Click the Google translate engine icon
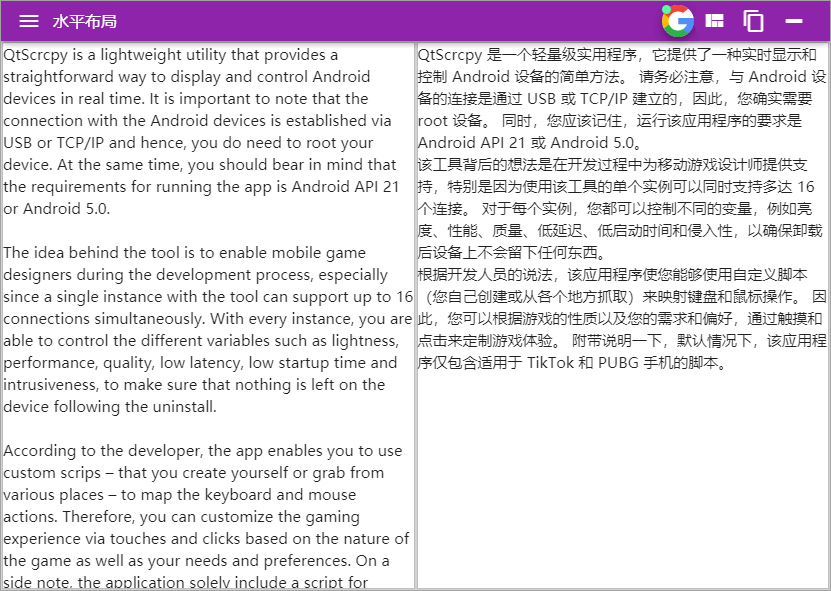The height and width of the screenshot is (591, 831). coord(678,21)
